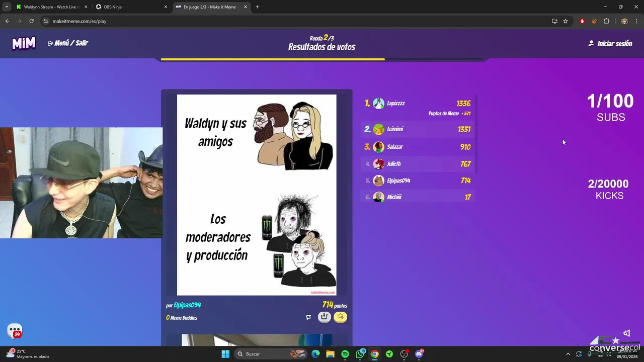Image resolution: width=644 pixels, height=362 pixels.
Task: Click the round timer progress bar
Action: (322, 59)
